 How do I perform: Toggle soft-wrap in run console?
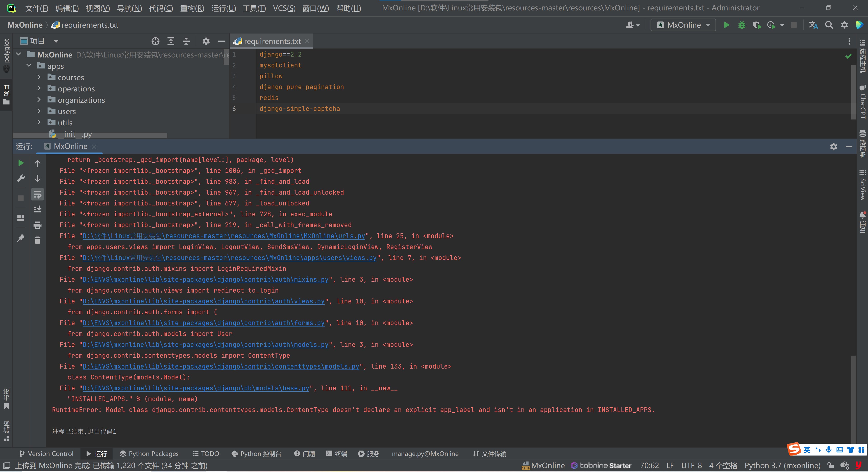[37, 194]
